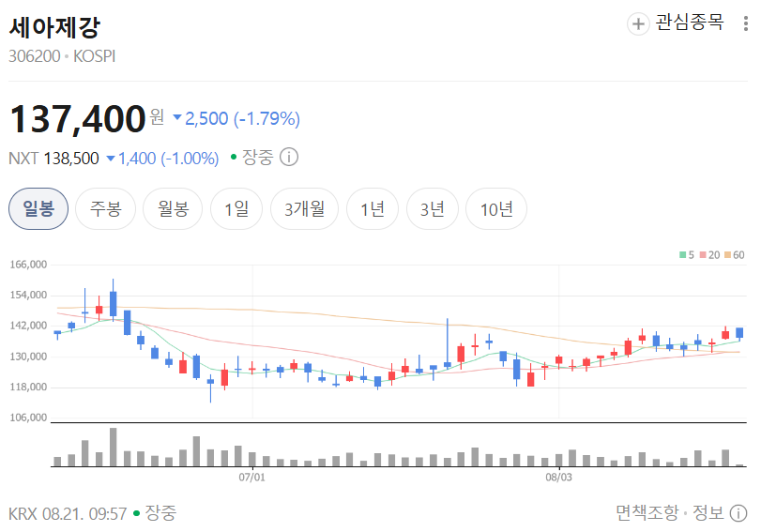Click the stock code 306200 KOSPI text

click(62, 56)
